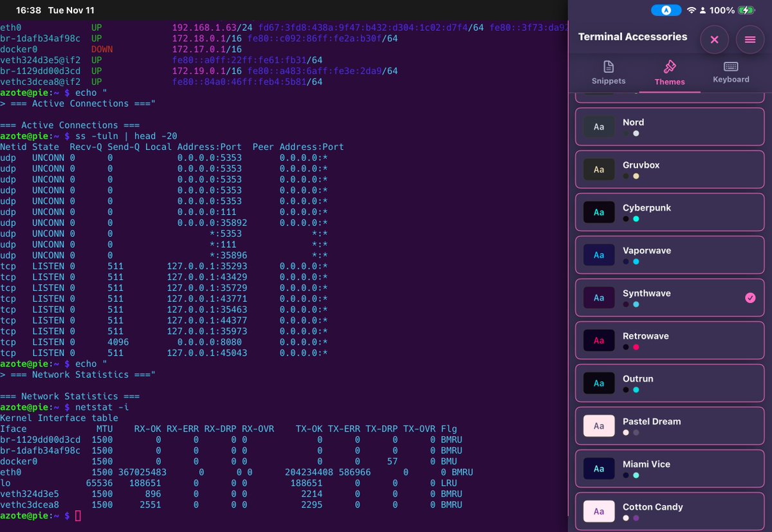The image size is (772, 532).
Task: Click the Gruvbox Aa preview thumbnail
Action: [599, 169]
